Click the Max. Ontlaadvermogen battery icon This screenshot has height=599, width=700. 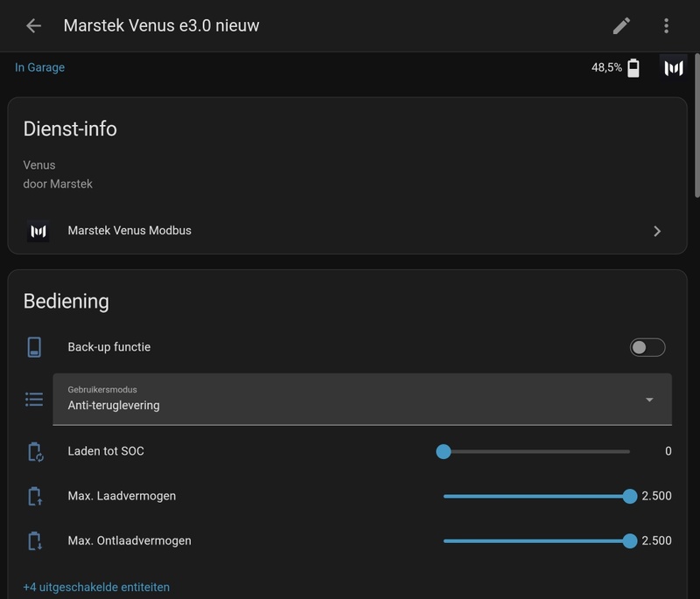coord(35,540)
